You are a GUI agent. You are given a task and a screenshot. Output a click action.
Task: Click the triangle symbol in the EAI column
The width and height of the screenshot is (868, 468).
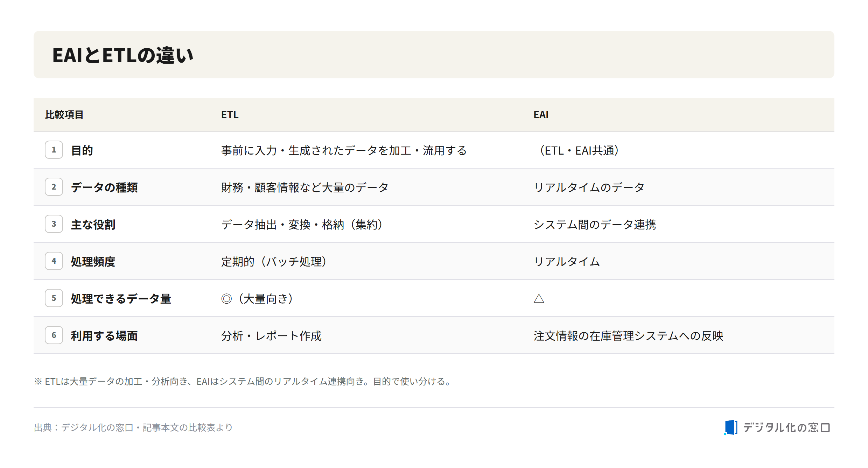[x=539, y=298]
